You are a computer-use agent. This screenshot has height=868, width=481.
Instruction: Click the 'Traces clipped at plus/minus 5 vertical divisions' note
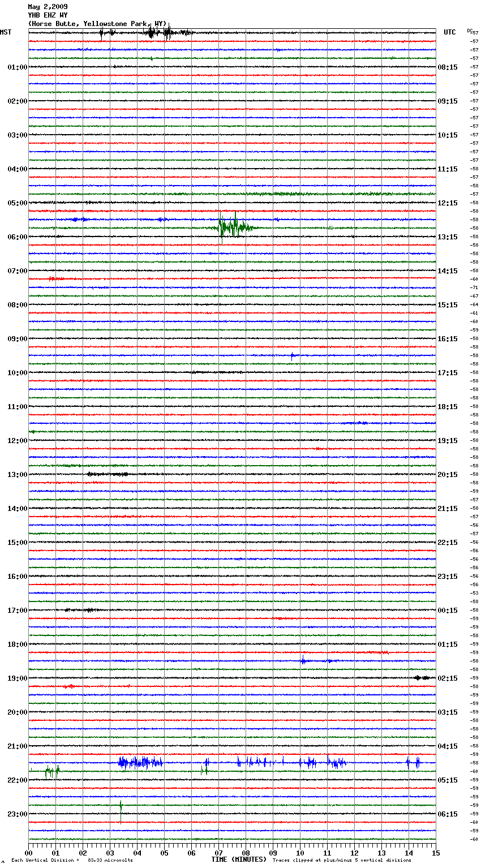pyautogui.click(x=342, y=860)
